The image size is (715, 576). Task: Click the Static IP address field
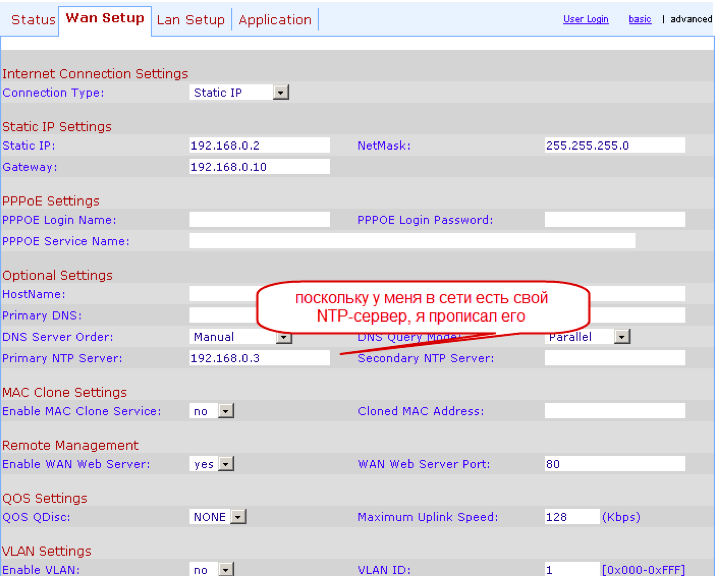[x=259, y=146]
